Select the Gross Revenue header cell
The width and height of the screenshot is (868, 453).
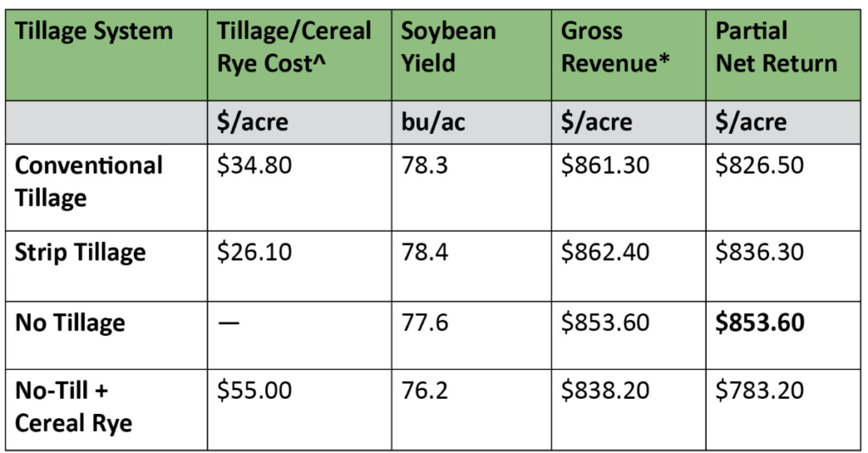click(609, 48)
